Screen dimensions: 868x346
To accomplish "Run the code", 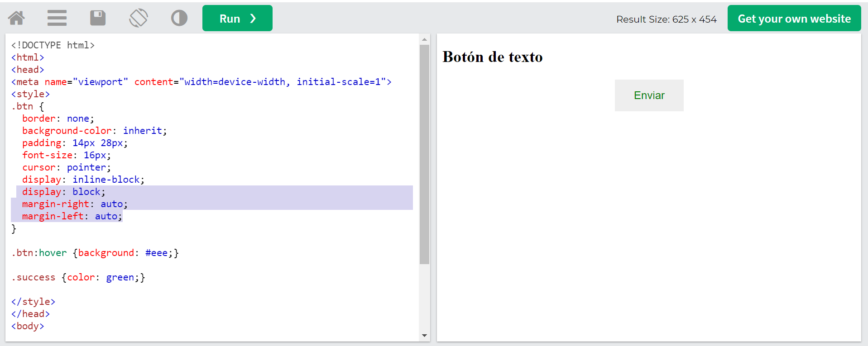I will 237,18.
